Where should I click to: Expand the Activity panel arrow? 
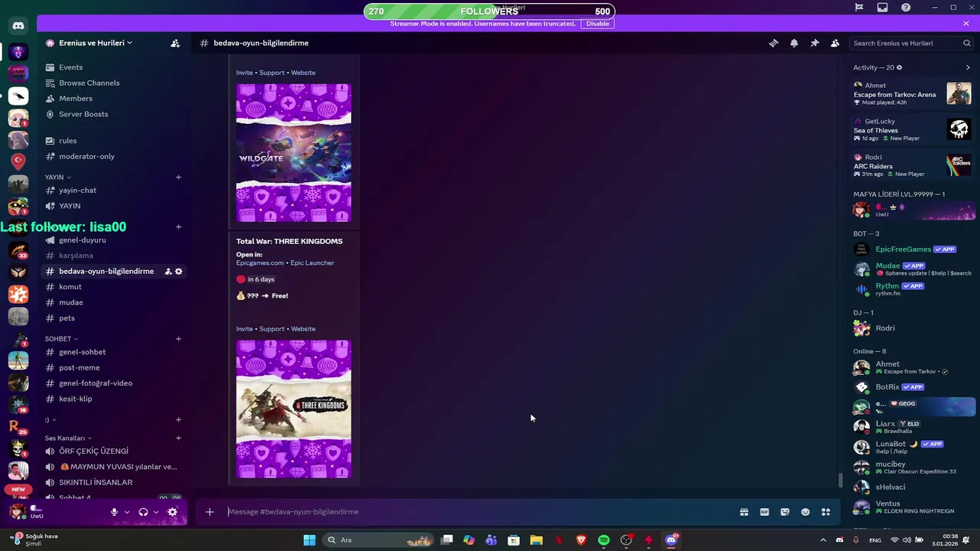click(x=968, y=67)
